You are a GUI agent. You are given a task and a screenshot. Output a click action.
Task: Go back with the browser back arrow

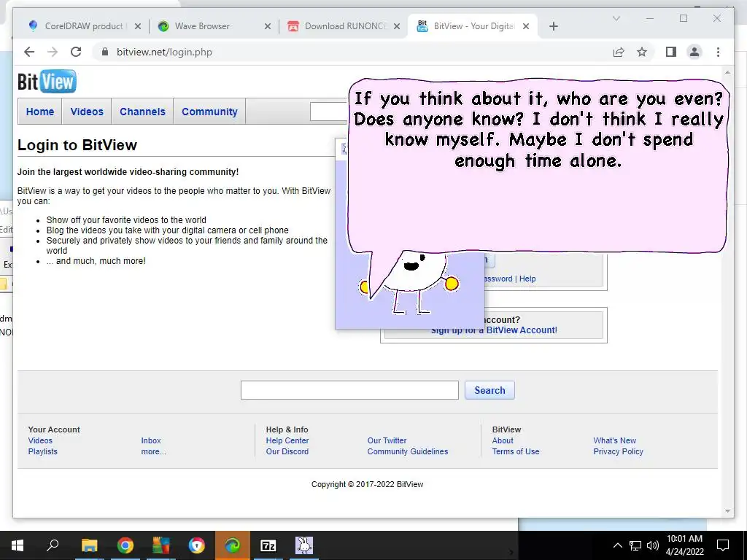click(x=29, y=52)
